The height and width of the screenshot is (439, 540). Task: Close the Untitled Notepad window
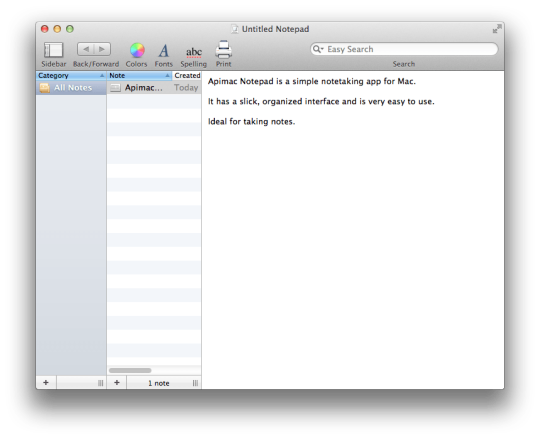pos(44,29)
